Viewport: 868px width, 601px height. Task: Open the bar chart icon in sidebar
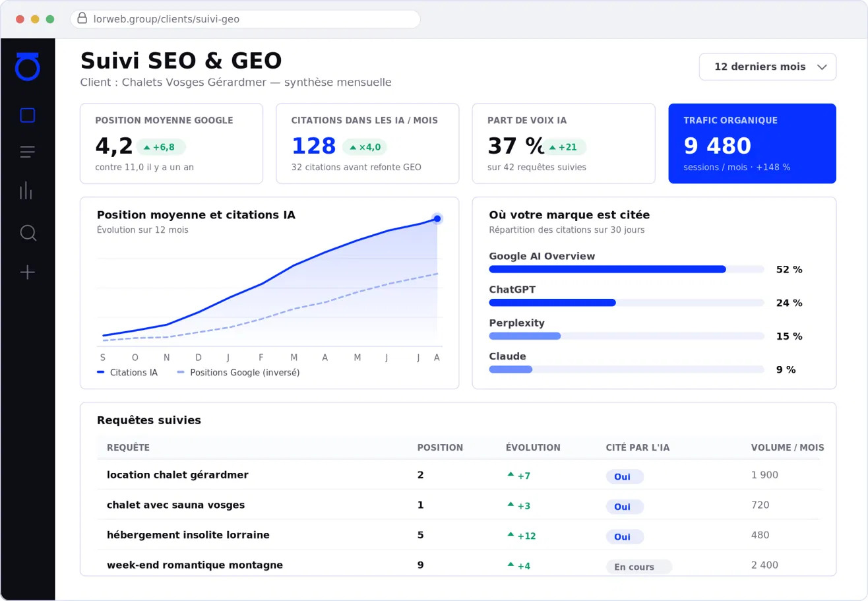coord(26,191)
